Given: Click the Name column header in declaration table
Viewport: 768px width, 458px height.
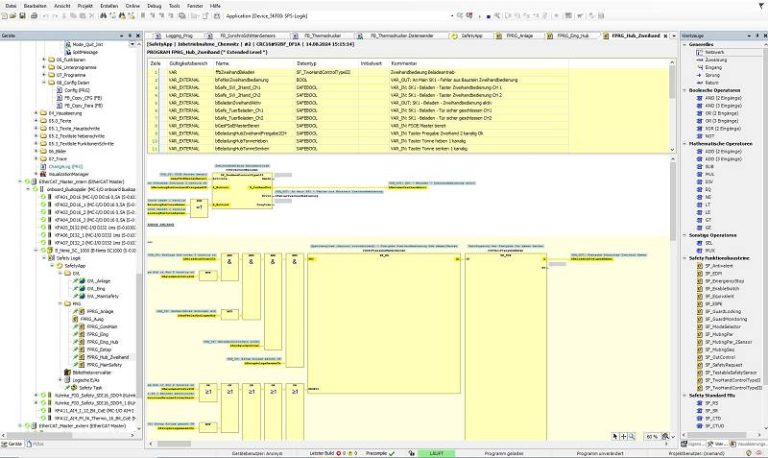Looking at the screenshot, I should [223, 63].
